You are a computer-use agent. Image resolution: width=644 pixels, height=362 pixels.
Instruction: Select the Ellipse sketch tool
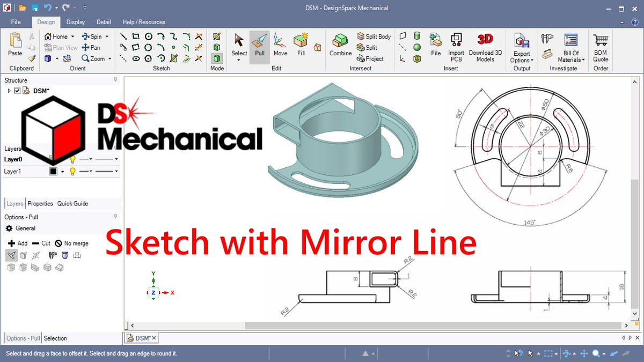click(136, 58)
